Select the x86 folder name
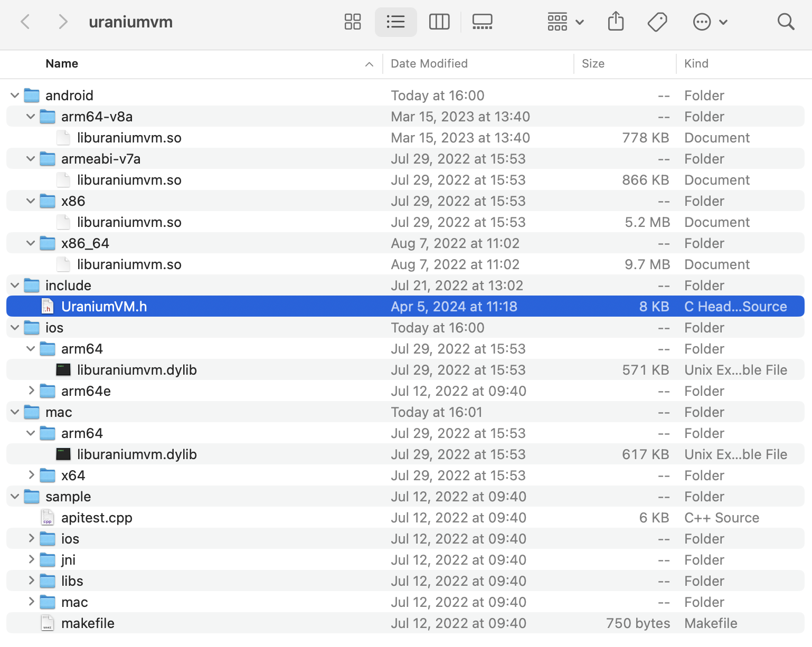 point(73,201)
